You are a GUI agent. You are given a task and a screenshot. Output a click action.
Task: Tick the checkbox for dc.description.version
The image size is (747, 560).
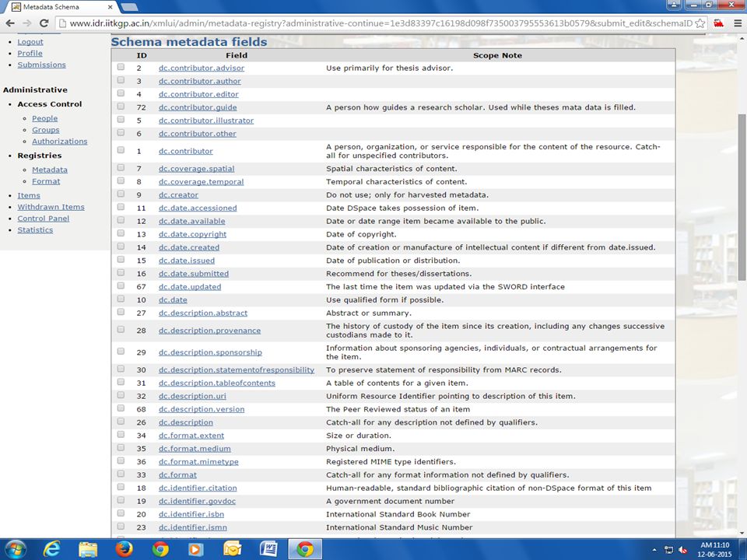coord(121,408)
